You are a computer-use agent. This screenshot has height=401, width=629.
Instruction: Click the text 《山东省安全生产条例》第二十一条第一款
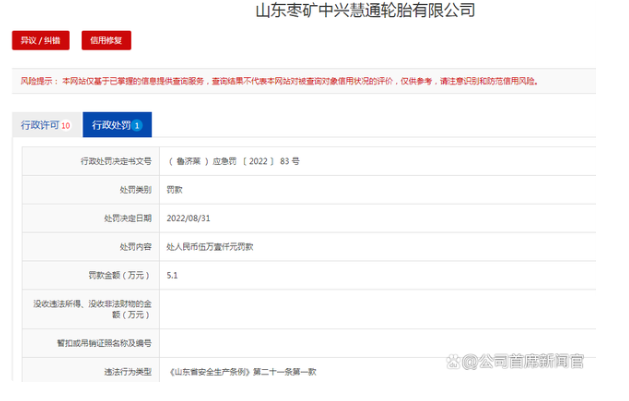[x=241, y=372]
